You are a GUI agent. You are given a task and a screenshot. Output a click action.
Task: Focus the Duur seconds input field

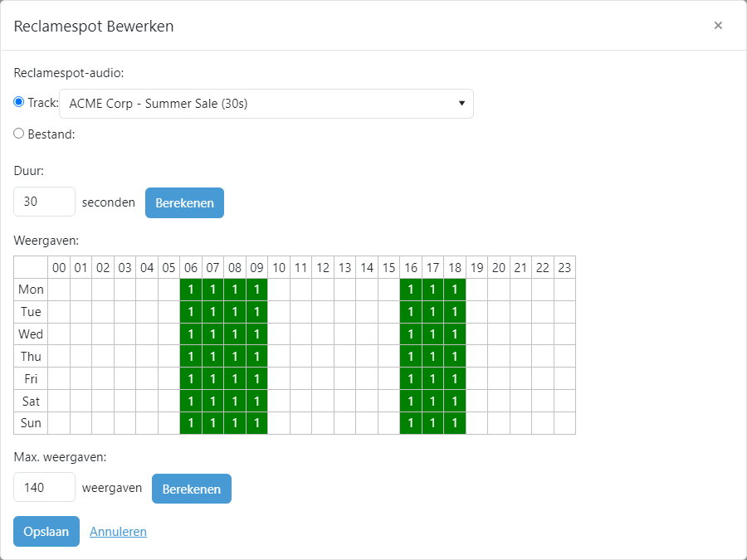(44, 202)
